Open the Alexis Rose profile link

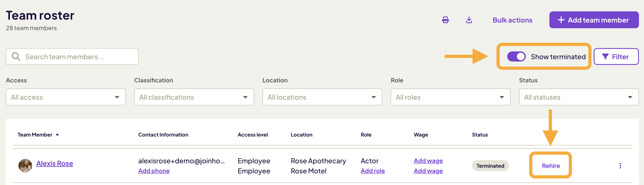[x=55, y=163]
